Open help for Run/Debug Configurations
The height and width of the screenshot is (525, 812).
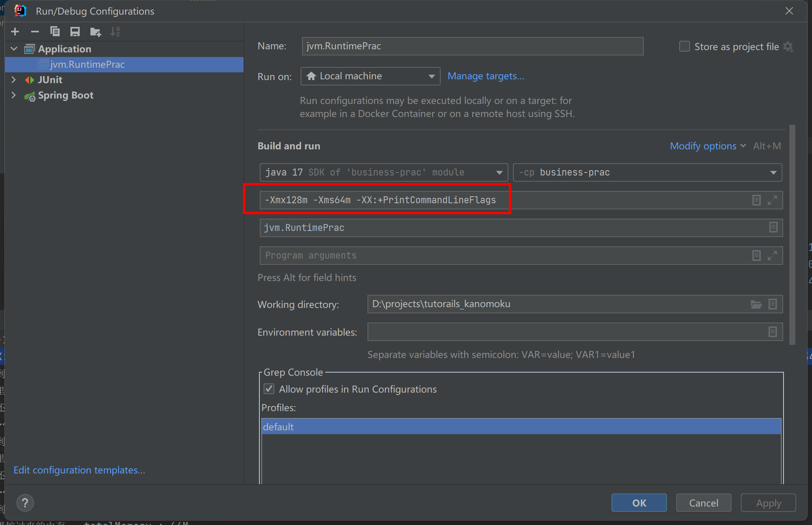(25, 503)
